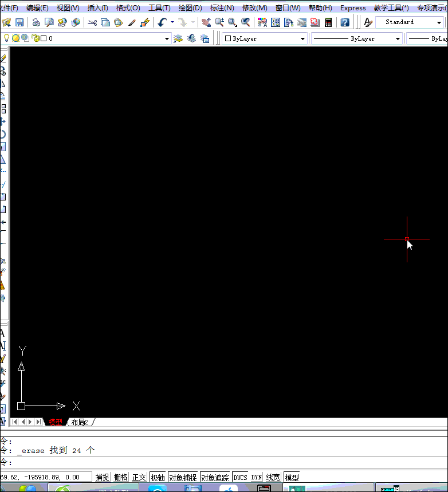Click the 3D DWF globe icon
This screenshot has height=492, width=448.
pos(76,22)
